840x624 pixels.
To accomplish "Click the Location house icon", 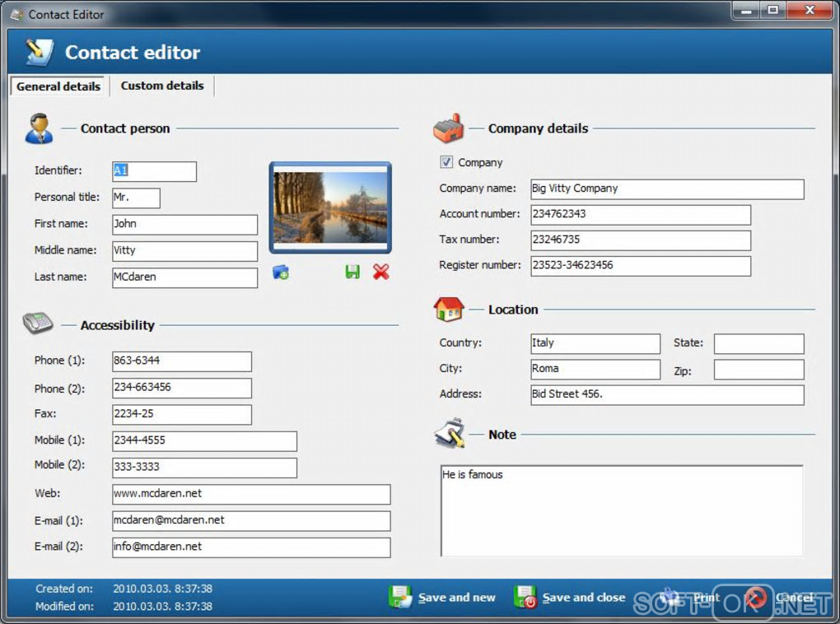I will 448,309.
